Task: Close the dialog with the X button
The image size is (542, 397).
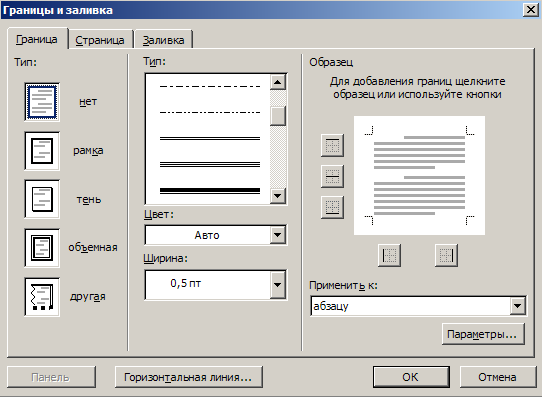Action: coord(531,10)
